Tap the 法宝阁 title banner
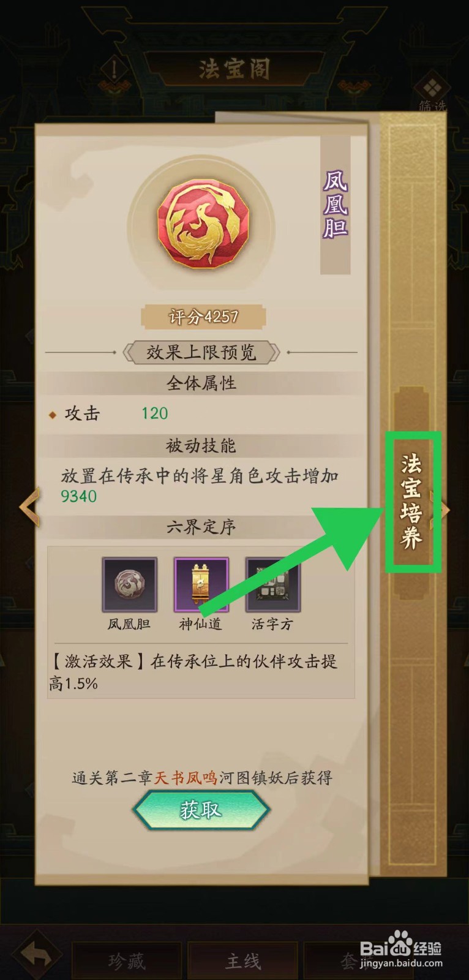This screenshot has height=980, width=469. 234,69
